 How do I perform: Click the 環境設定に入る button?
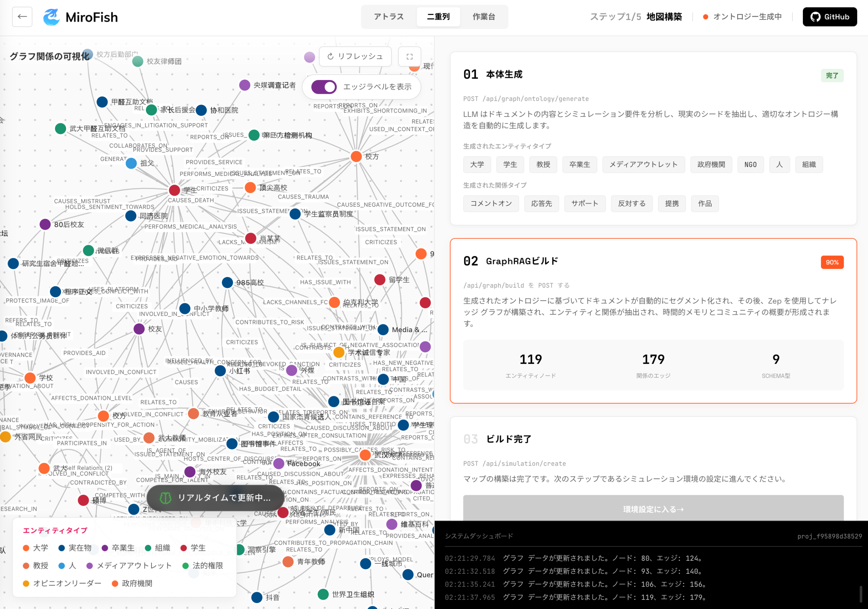653,509
